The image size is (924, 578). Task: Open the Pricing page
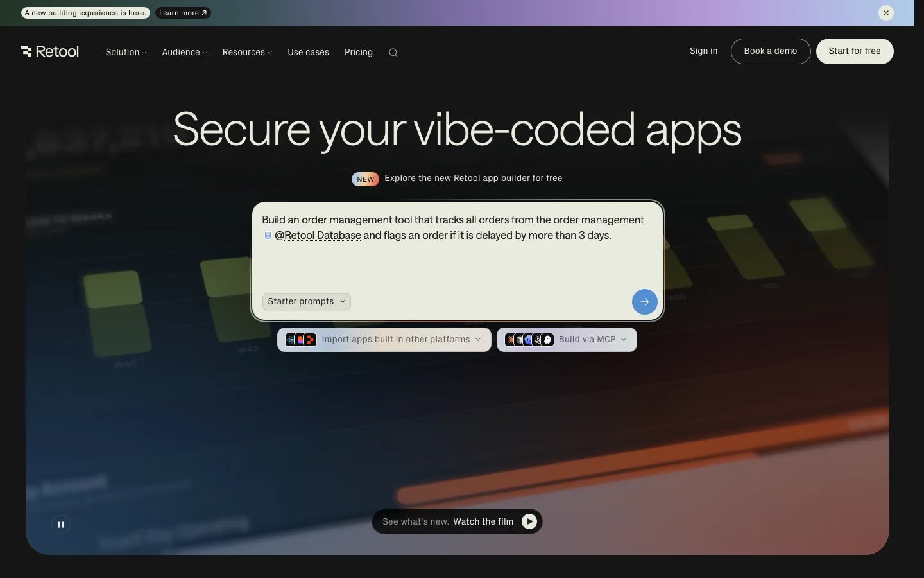pos(359,53)
